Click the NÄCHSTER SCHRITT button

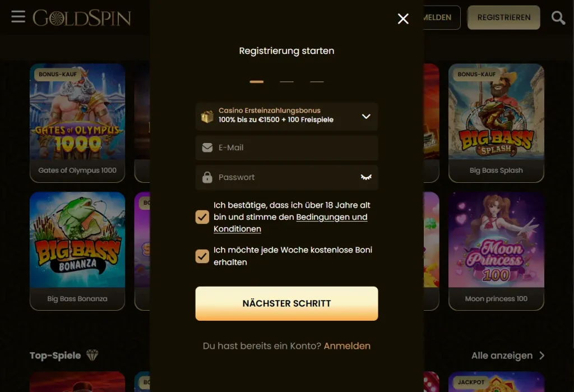(x=286, y=304)
